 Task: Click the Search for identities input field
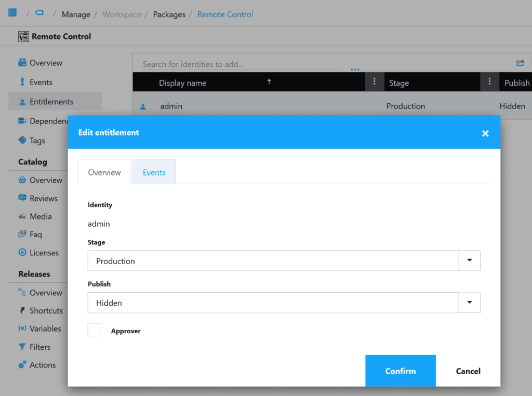[x=242, y=64]
